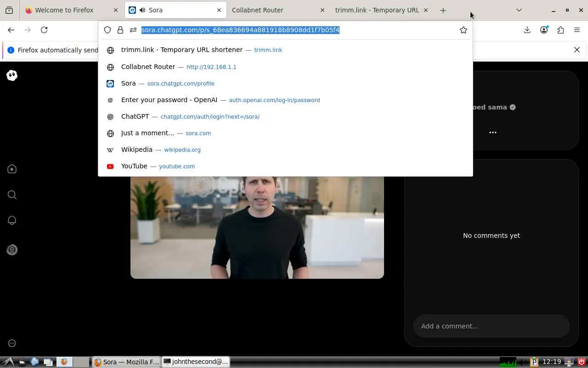Screen dimensions: 588x368
Task: Mute the Sora tab audio
Action: [142, 10]
